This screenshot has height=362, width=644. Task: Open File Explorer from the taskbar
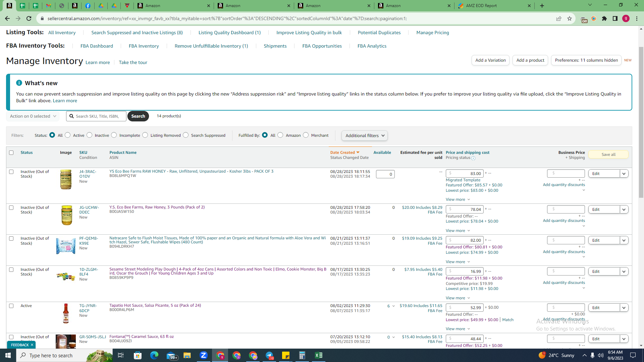click(187, 355)
